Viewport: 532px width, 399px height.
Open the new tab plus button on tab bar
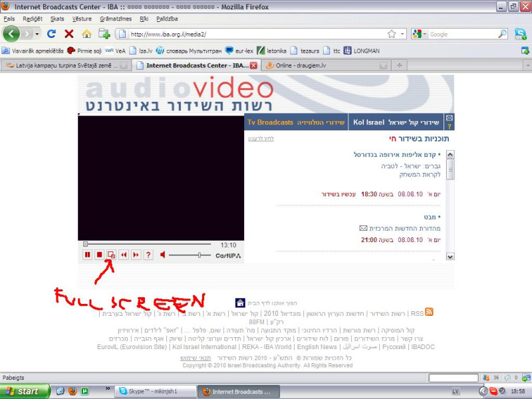point(400,65)
